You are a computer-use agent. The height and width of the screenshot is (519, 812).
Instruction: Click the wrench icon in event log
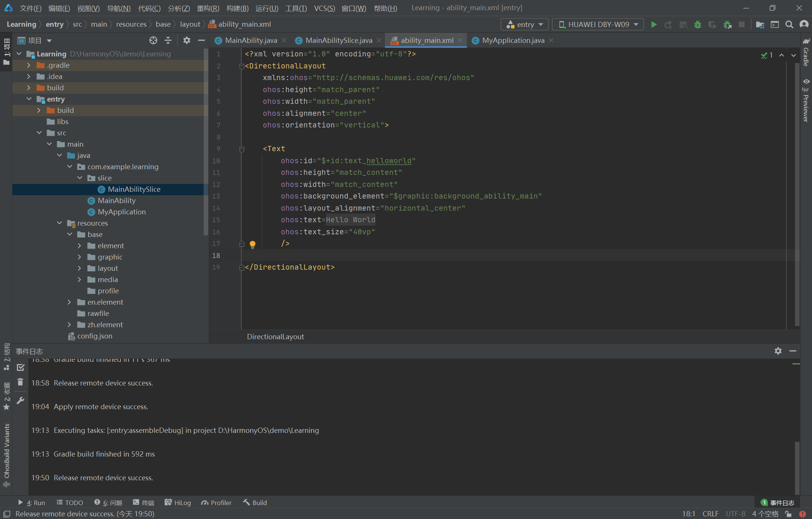(x=21, y=401)
